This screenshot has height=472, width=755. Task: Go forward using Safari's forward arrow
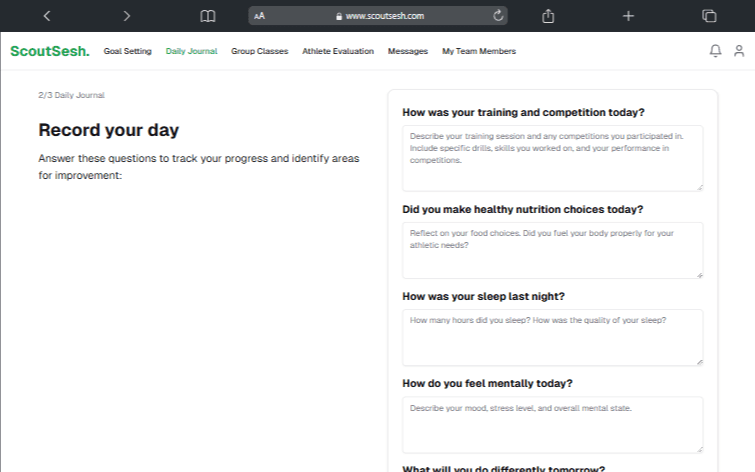126,16
